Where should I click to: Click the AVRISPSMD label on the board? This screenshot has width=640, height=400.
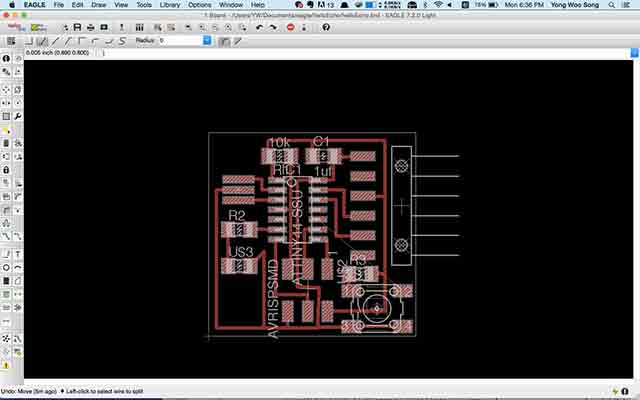[273, 299]
